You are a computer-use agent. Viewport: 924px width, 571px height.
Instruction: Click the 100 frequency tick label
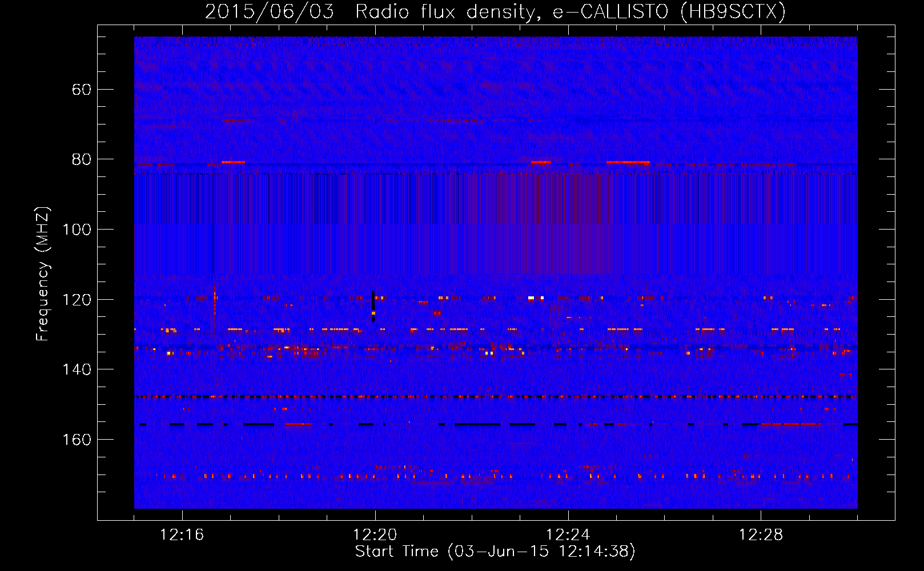(77, 230)
